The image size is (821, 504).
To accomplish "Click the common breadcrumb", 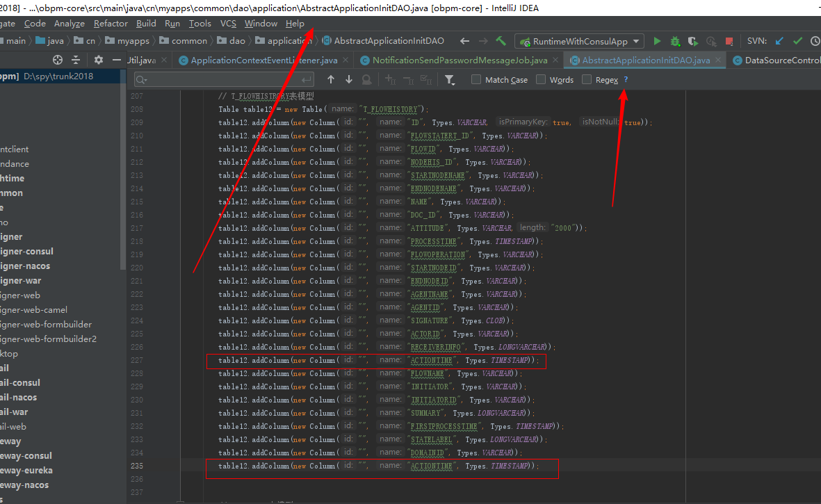I will 184,41.
